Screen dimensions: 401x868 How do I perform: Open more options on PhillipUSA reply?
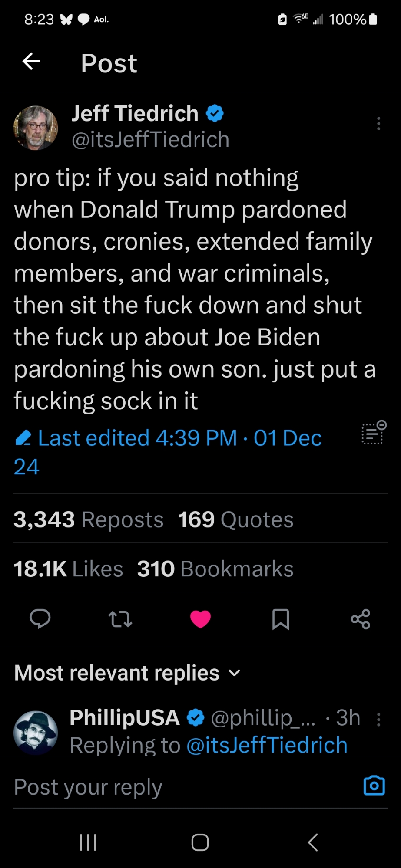[x=379, y=720]
